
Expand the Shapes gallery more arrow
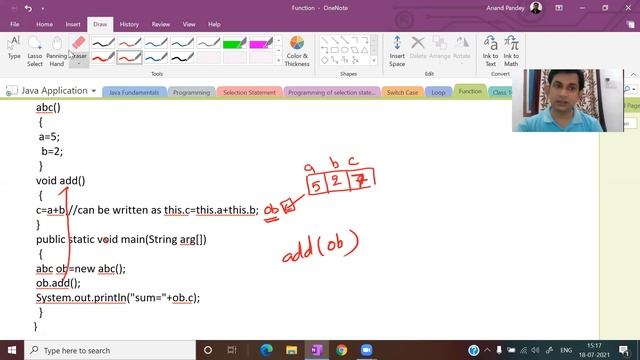(374, 60)
